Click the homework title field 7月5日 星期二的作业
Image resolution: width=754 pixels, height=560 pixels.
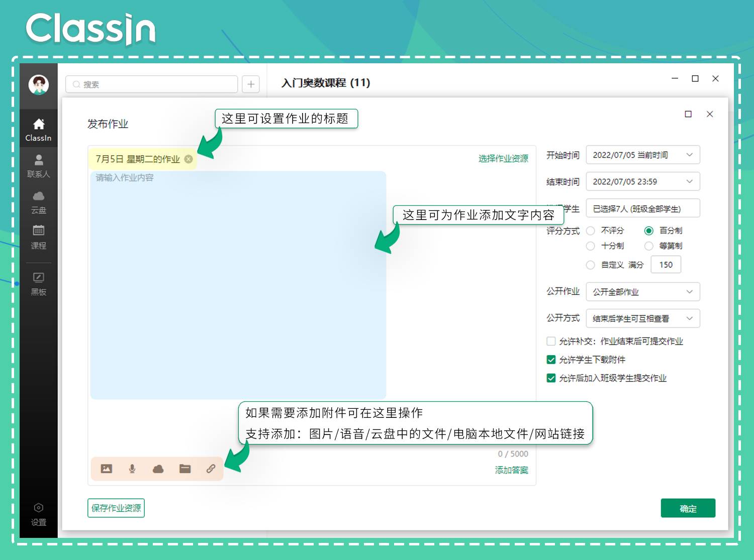tap(138, 159)
